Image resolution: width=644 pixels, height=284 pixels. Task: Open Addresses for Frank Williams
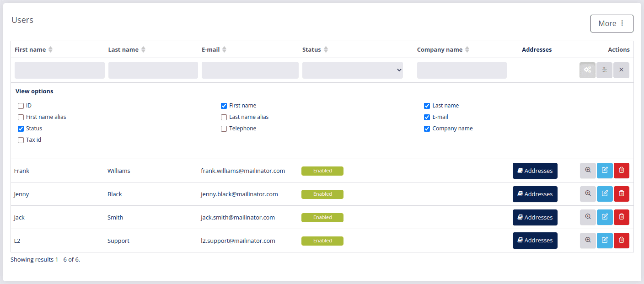coord(535,171)
